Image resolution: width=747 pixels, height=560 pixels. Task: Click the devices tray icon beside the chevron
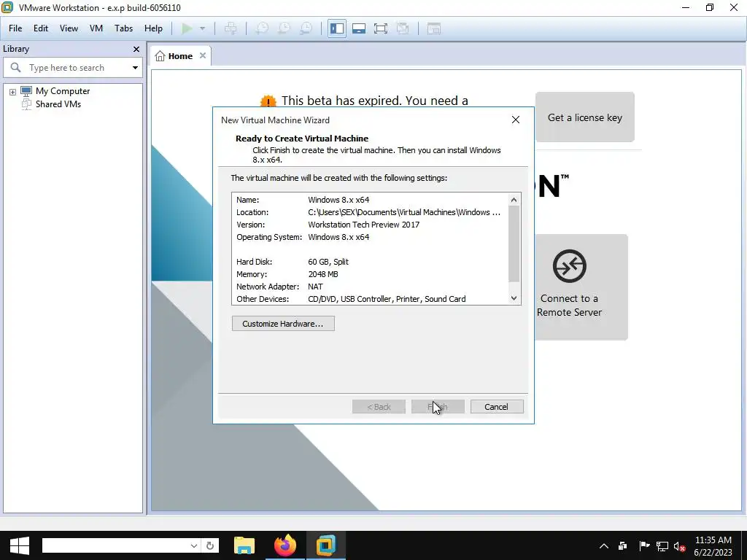(x=623, y=546)
